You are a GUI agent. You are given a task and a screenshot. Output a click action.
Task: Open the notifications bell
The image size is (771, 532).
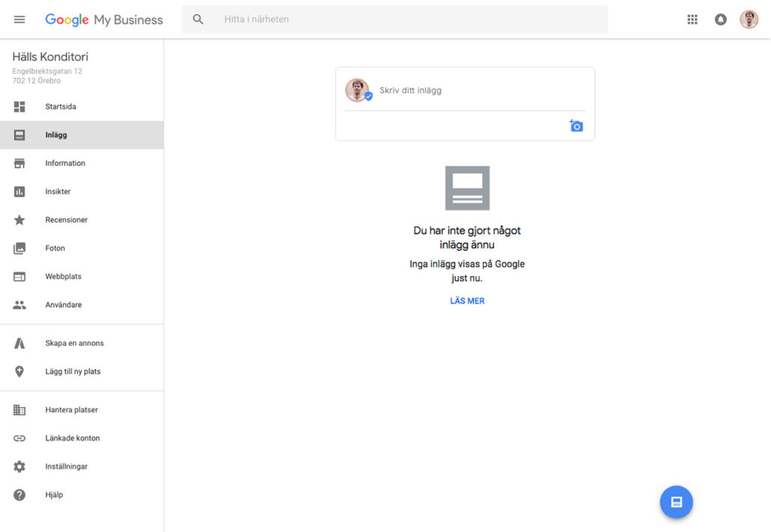point(720,19)
